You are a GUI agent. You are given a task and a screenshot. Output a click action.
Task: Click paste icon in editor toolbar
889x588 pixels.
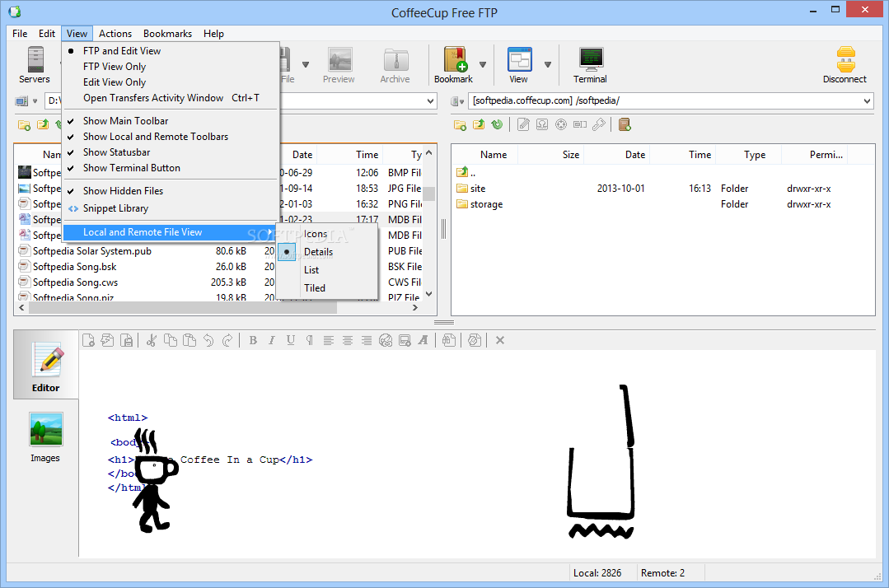189,340
